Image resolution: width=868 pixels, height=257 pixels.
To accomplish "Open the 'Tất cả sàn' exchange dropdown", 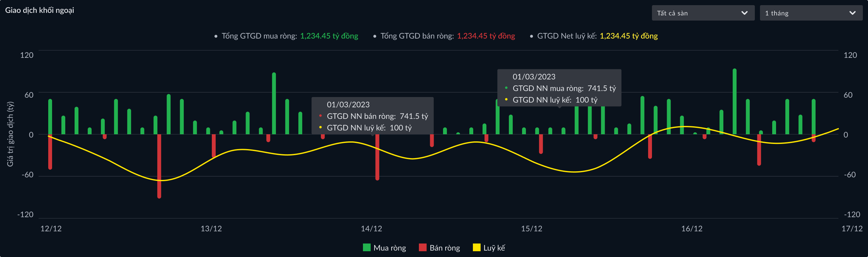I will click(702, 13).
